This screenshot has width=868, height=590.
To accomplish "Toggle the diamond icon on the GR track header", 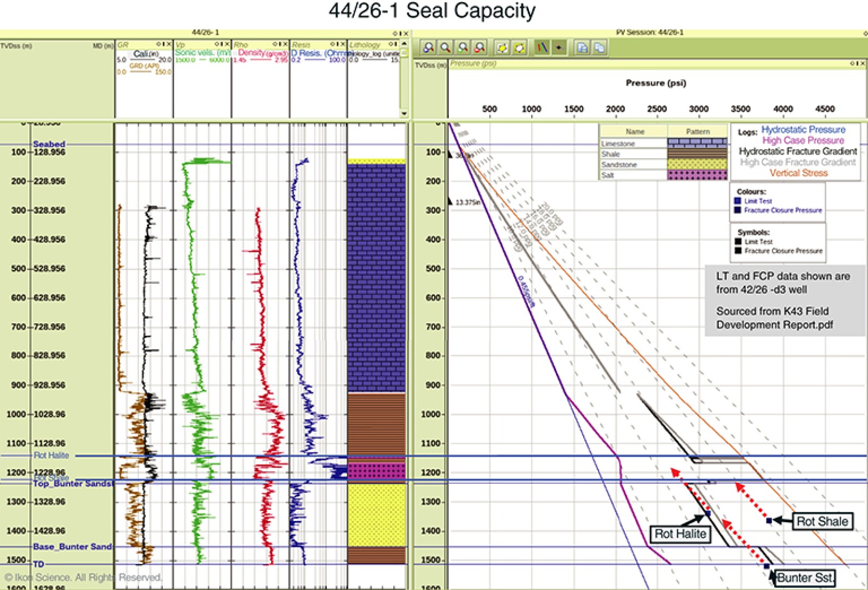I will point(158,44).
